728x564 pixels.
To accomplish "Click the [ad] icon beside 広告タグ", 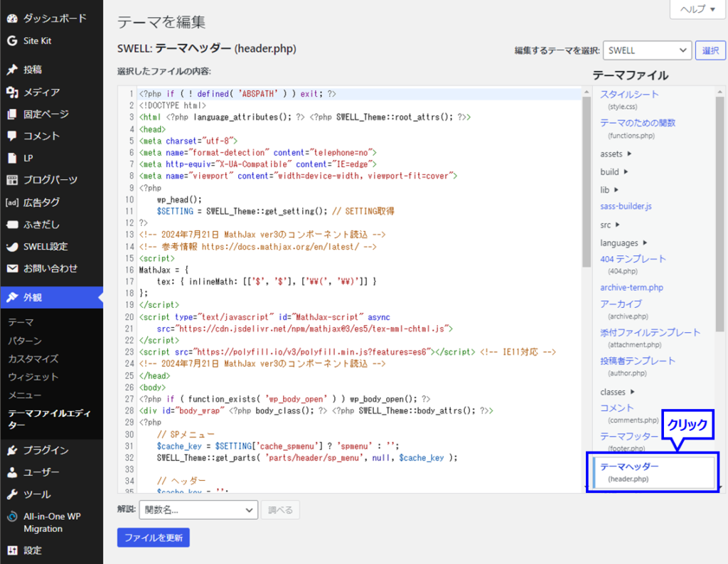I will click(x=13, y=203).
